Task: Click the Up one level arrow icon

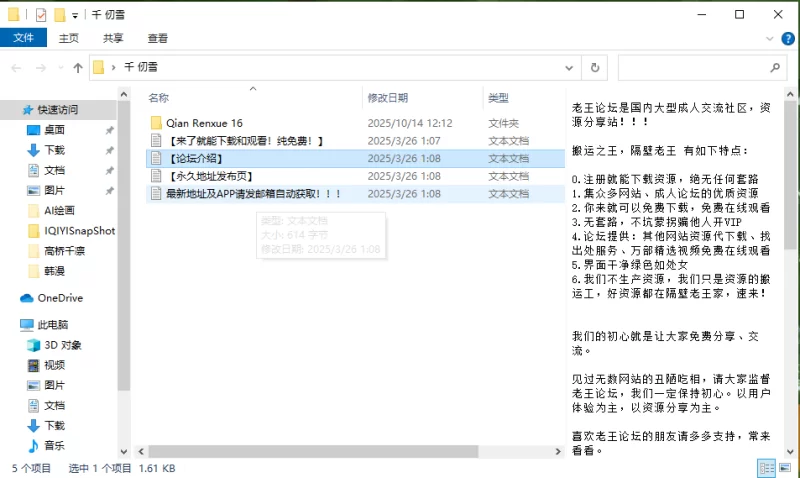Action: pyautogui.click(x=77, y=68)
